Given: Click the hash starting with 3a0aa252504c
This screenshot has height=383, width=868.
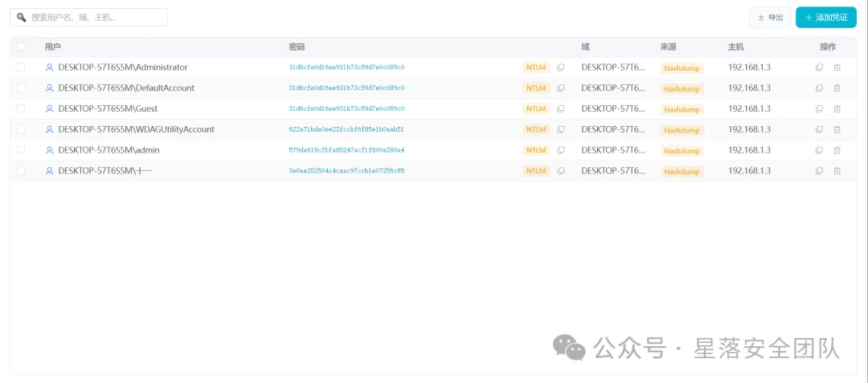Looking at the screenshot, I should tap(346, 171).
